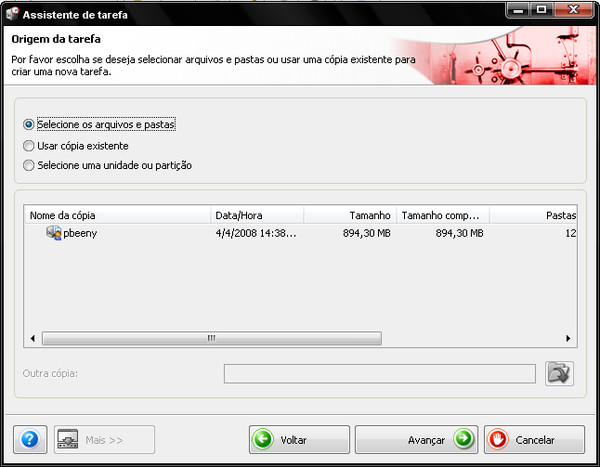Viewport: 600px width, 467px height.
Task: Sort by Tamanho column header
Action: pos(350,215)
